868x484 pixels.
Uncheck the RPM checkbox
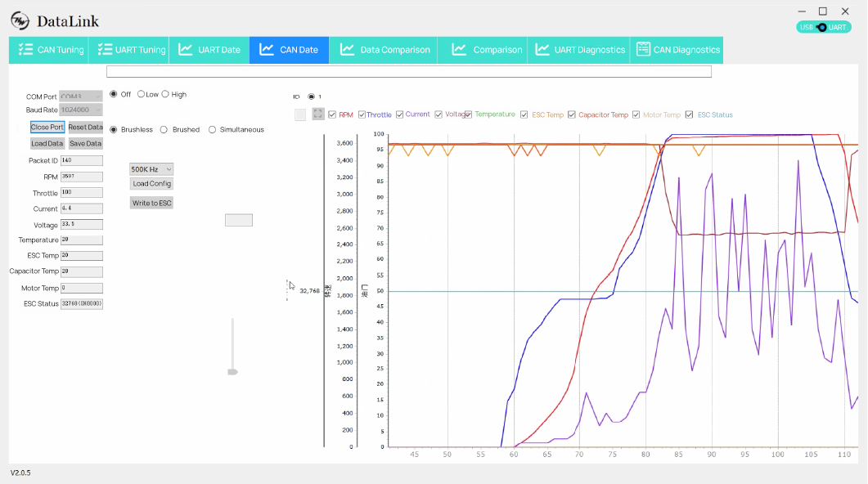click(331, 114)
